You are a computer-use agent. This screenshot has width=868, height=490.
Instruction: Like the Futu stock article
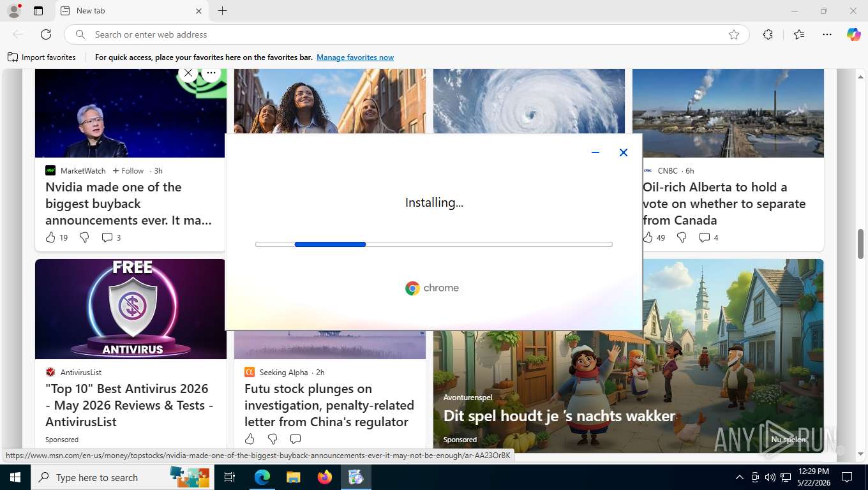pos(250,439)
